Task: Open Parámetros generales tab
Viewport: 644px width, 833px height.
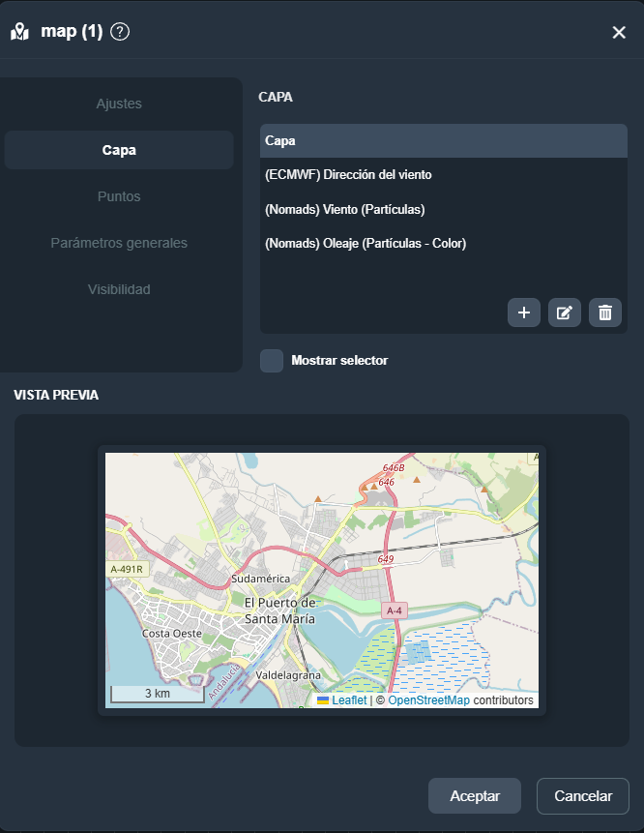Action: 119,243
